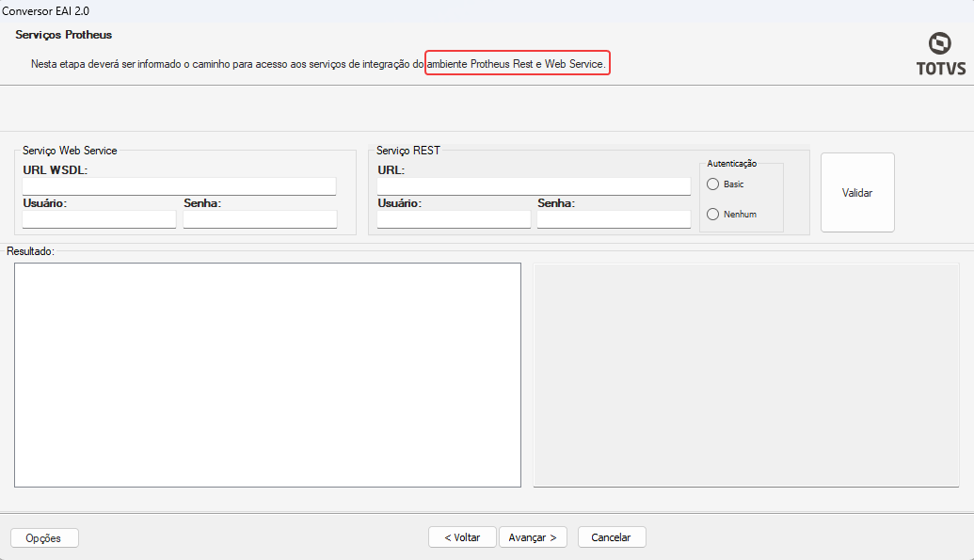Viewport: 974px width, 560px height.
Task: Click the Opções button
Action: [x=44, y=537]
